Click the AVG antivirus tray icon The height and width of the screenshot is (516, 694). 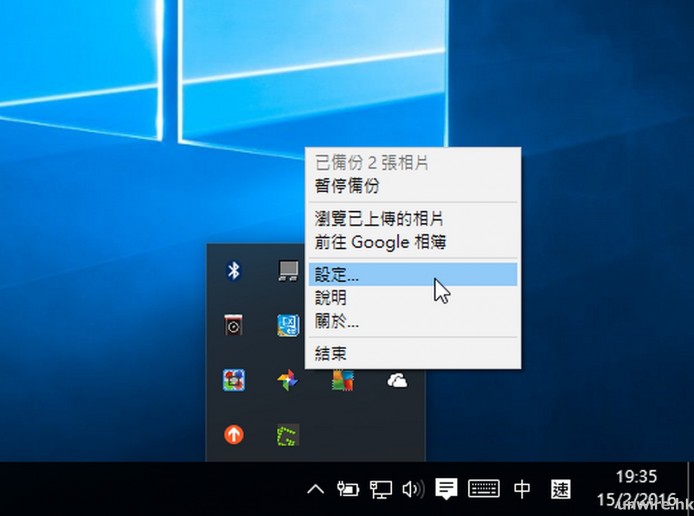[x=342, y=380]
